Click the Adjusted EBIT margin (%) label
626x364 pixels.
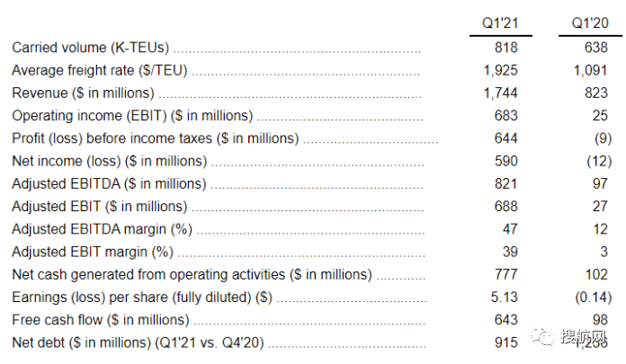click(92, 252)
